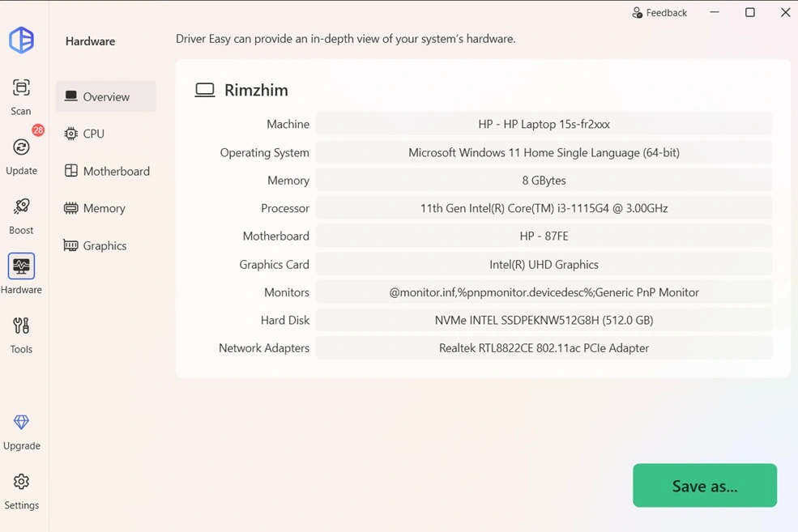Click the Feedback person icon

637,13
